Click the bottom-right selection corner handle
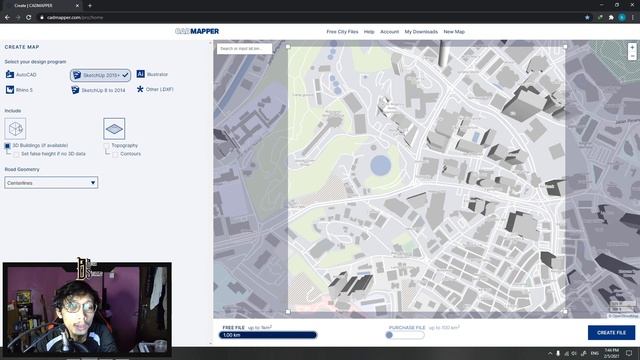This screenshot has width=640, height=360. pos(565,312)
